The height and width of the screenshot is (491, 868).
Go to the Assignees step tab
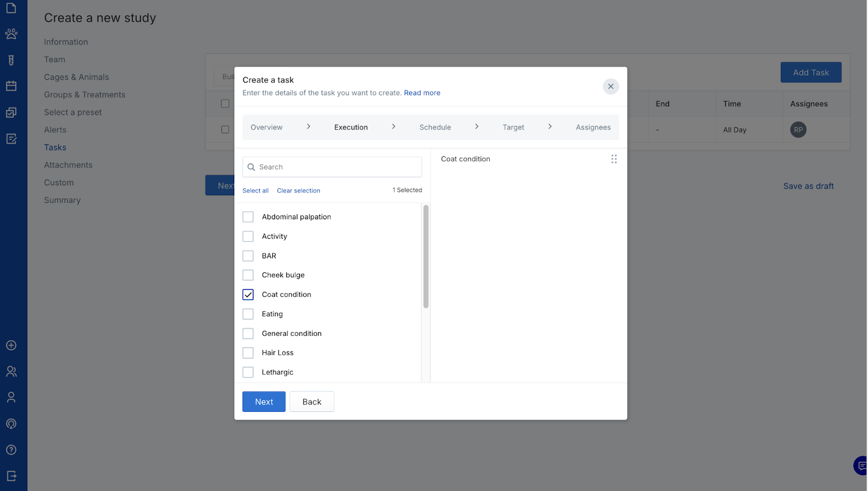tap(593, 127)
